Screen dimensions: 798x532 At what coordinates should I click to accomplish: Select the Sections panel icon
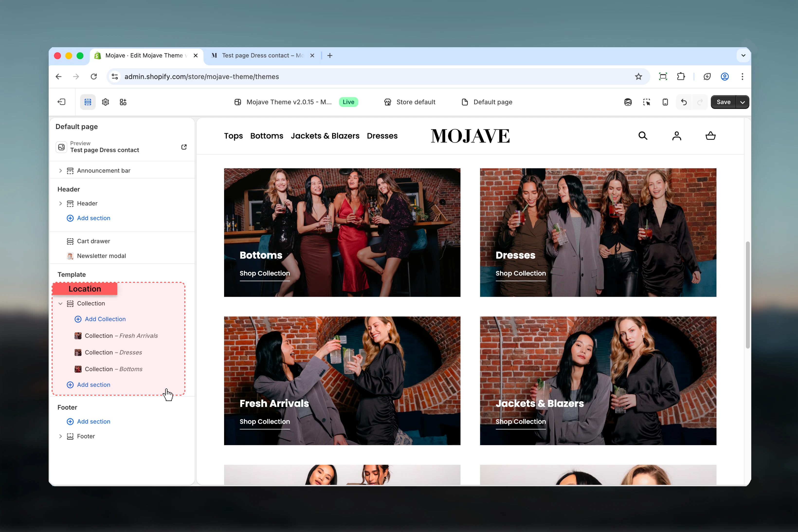[x=88, y=102]
